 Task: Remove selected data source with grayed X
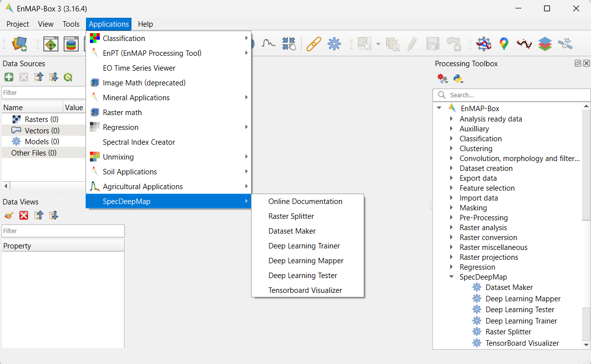click(24, 77)
